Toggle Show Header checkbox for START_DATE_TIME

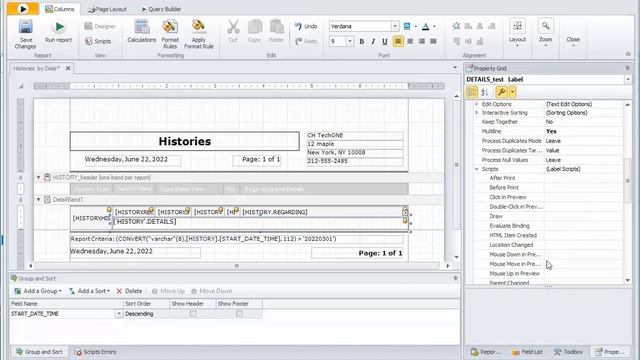click(193, 314)
